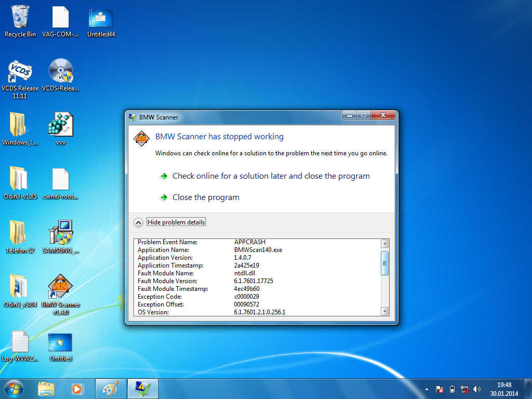Choose Close the program option

[x=206, y=197]
